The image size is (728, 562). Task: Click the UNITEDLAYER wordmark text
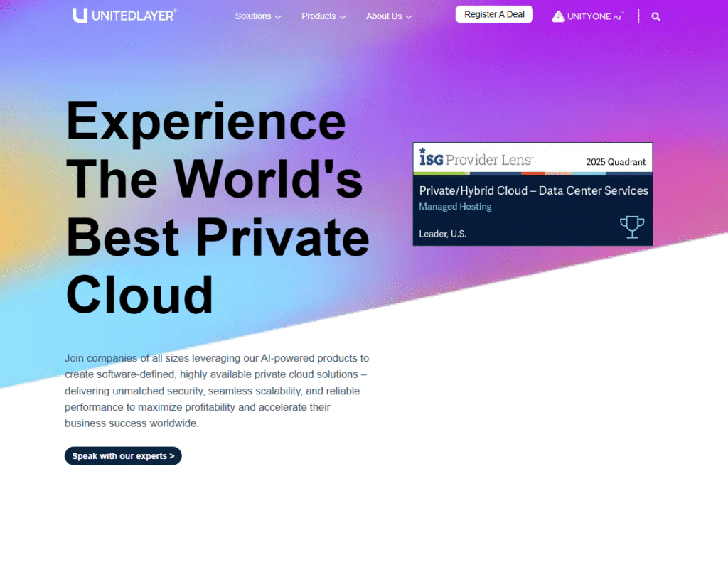coord(133,16)
